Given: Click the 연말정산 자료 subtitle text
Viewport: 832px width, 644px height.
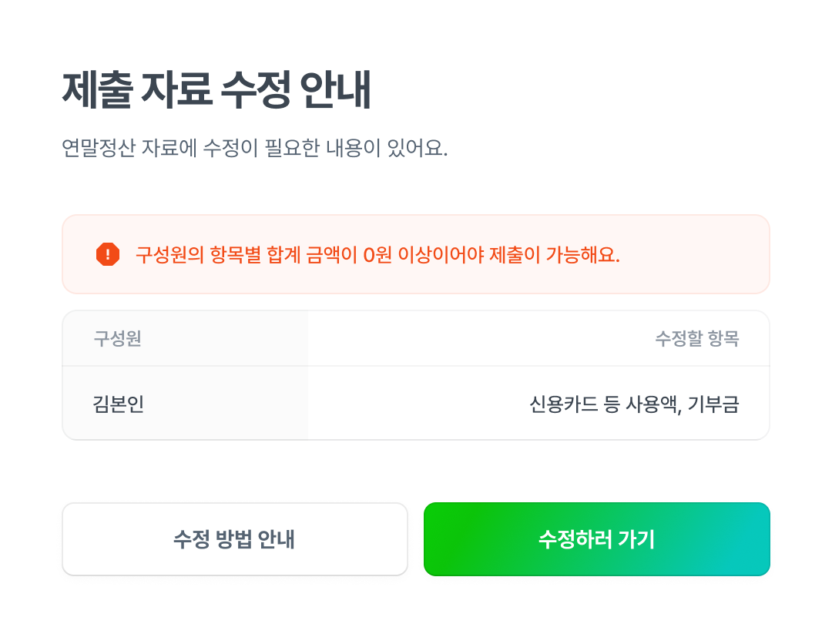Looking at the screenshot, I should tap(254, 148).
